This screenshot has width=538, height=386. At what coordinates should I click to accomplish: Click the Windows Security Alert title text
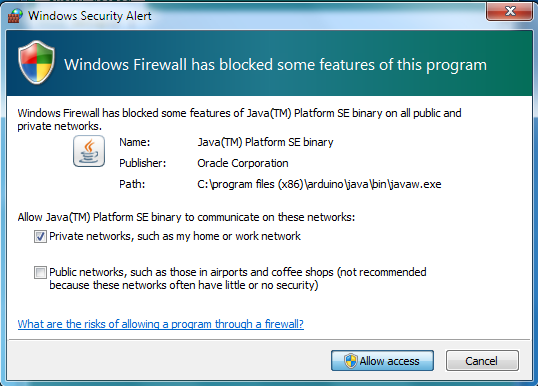(90, 16)
